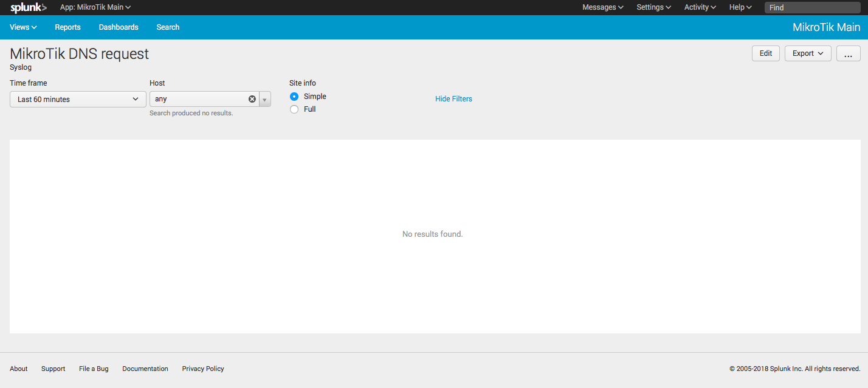Click the Splunk logo

[29, 7]
